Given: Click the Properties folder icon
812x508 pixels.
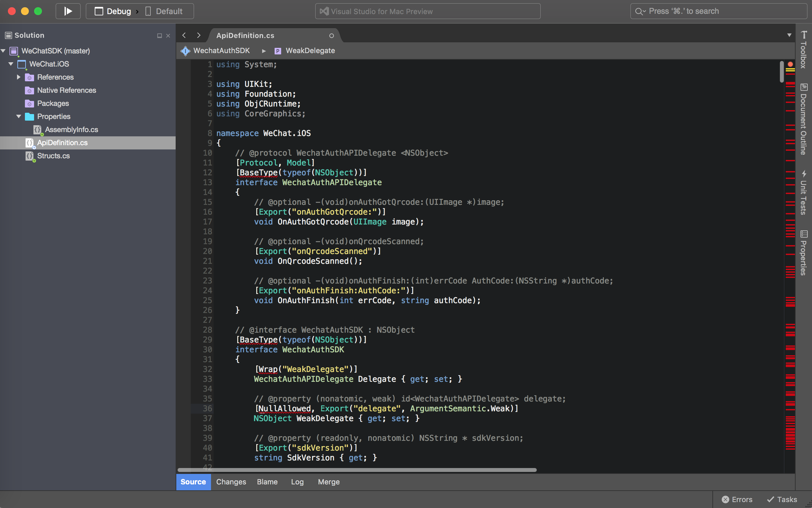Looking at the screenshot, I should click(29, 117).
